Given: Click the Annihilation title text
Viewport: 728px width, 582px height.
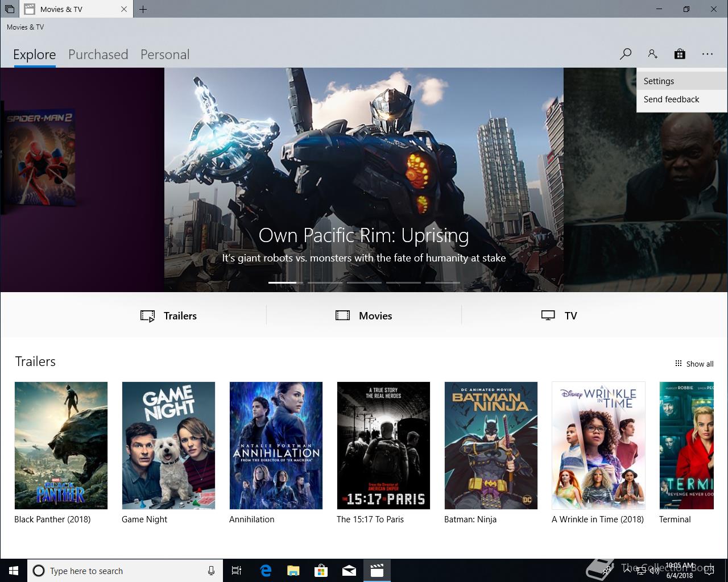Looking at the screenshot, I should (251, 519).
